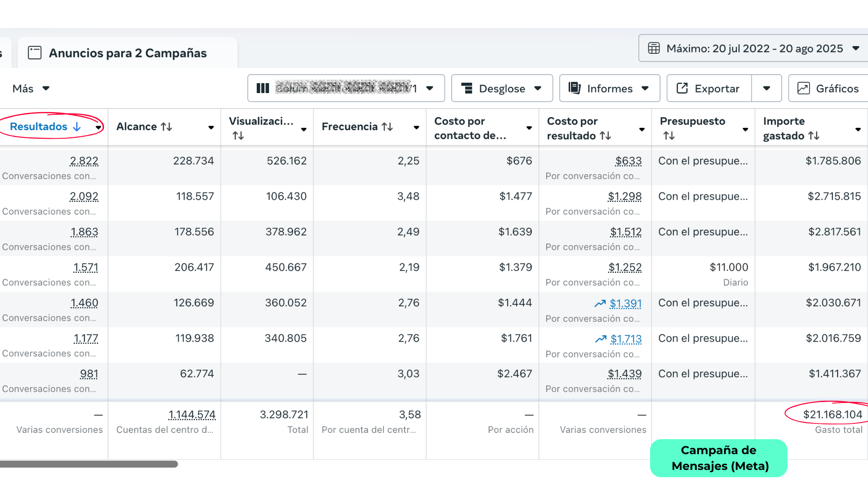
Task: Expand the export options arrow beside Exportar
Action: [766, 88]
